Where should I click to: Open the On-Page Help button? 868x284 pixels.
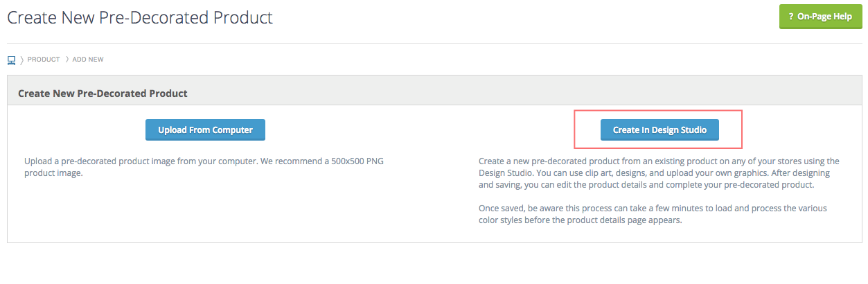[x=820, y=17]
